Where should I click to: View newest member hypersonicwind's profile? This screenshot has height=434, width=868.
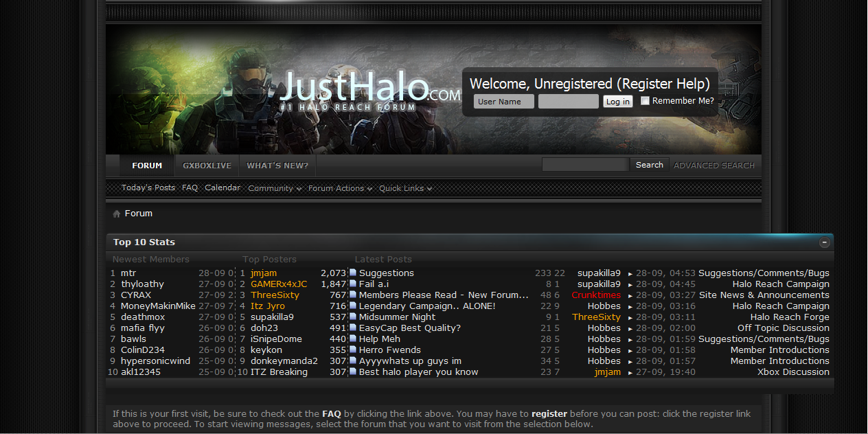[x=156, y=361]
